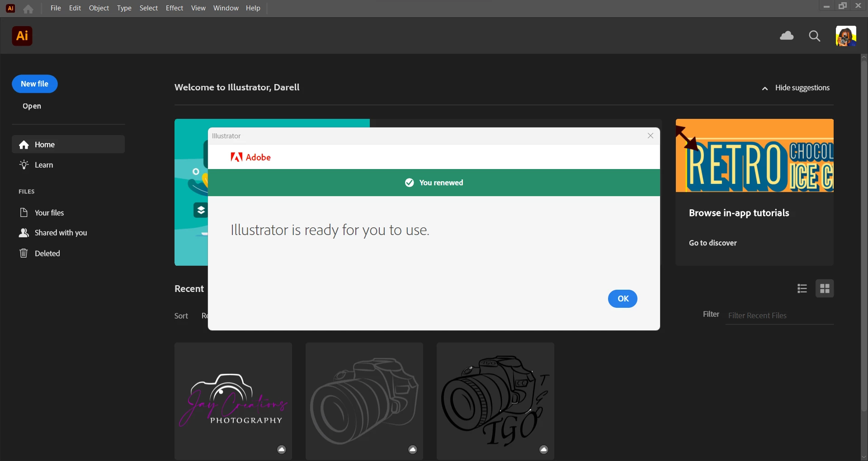Click cloud badge on TGO camera file
Screen dimensions: 868x461
(x=544, y=450)
